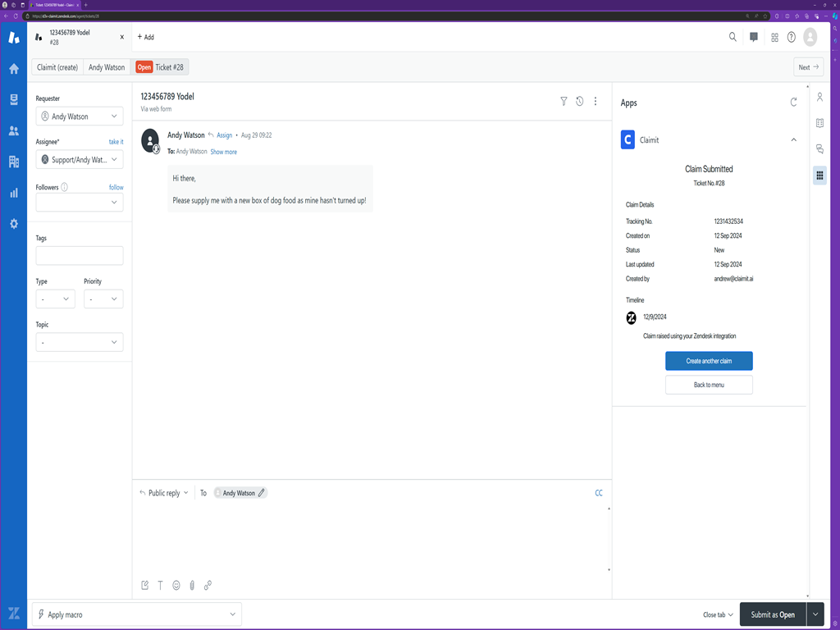Open conversation filter funnel icon
The width and height of the screenshot is (840, 630).
tap(564, 102)
